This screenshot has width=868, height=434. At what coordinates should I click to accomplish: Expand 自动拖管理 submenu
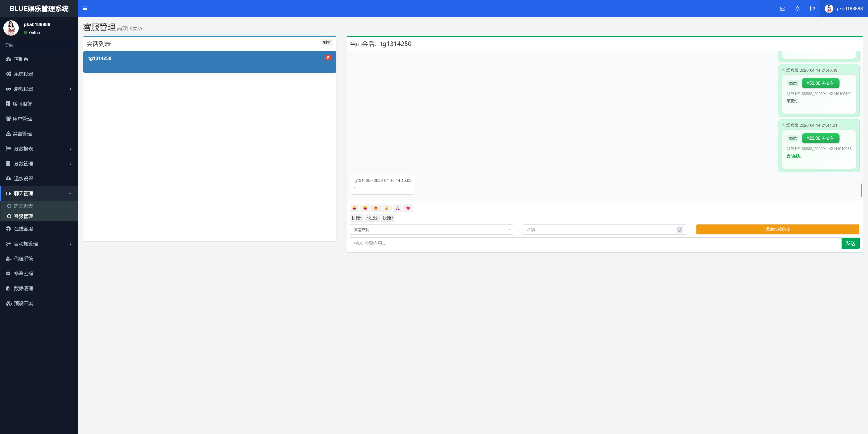click(x=39, y=244)
